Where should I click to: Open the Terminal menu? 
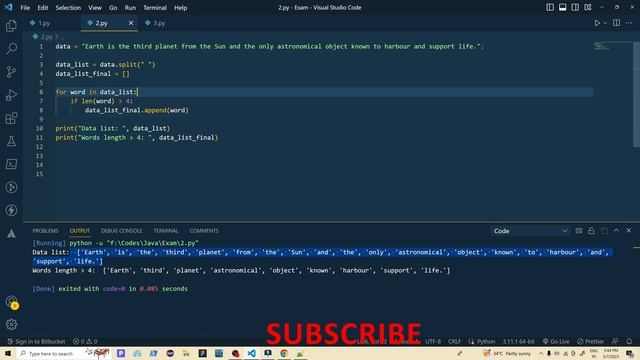(155, 7)
